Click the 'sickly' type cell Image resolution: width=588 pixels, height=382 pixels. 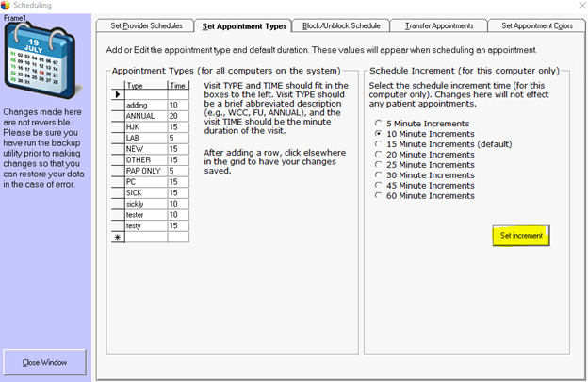[x=146, y=204]
